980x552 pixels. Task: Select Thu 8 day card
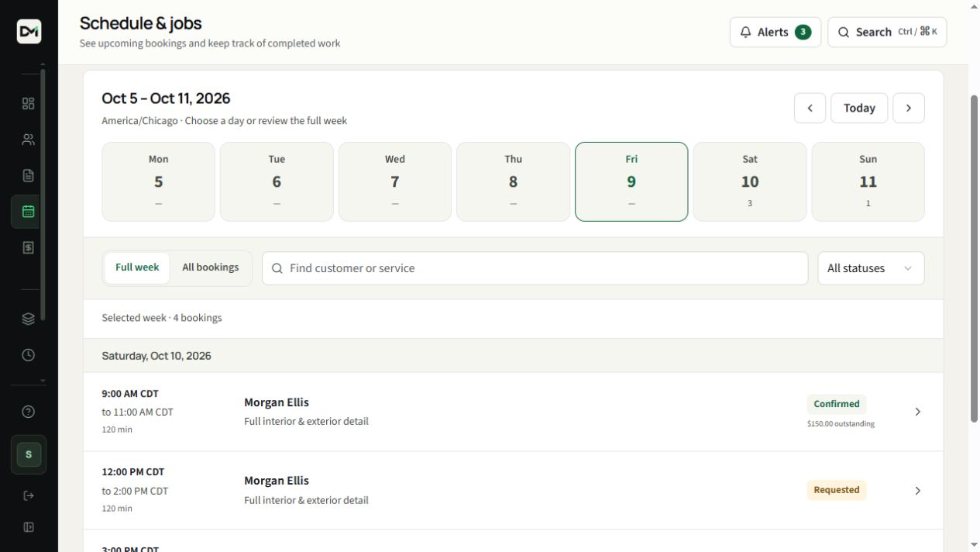click(x=513, y=181)
